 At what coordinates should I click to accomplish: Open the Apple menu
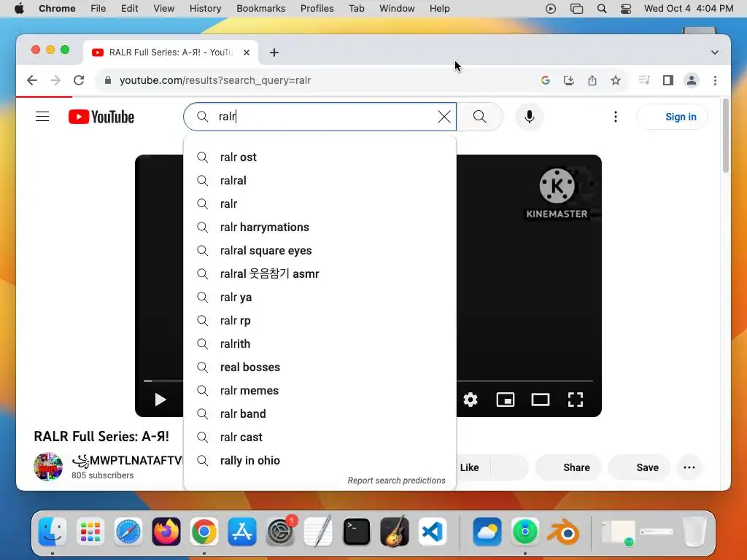click(x=19, y=9)
